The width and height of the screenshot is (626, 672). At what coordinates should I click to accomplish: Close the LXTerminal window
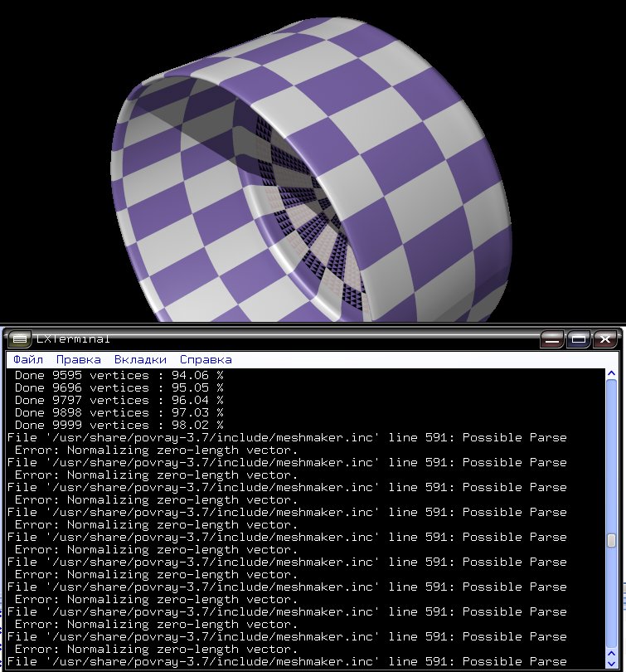(x=606, y=339)
